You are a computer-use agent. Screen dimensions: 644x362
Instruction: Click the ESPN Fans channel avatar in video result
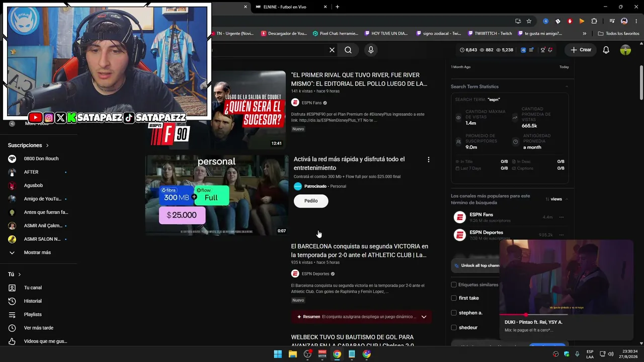click(295, 103)
